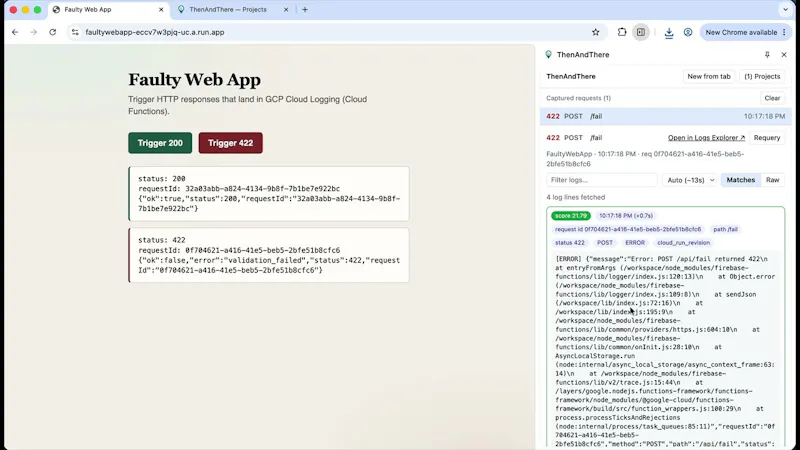Image resolution: width=800 pixels, height=450 pixels.
Task: Click the cloud_run_revision chip
Action: [683, 243]
